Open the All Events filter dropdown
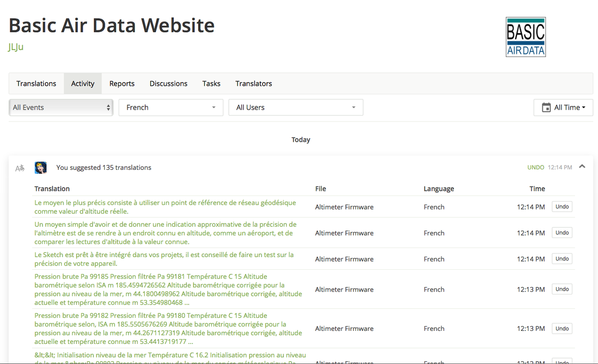The width and height of the screenshot is (598, 364). click(61, 107)
